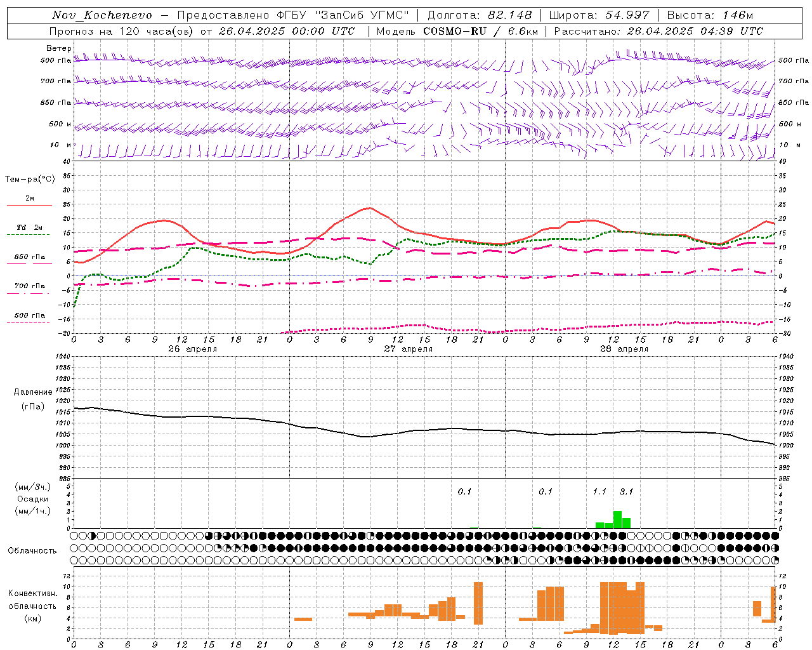Click the '26 апреля' date label
Viewport: 812px width, 650px height.
[192, 349]
